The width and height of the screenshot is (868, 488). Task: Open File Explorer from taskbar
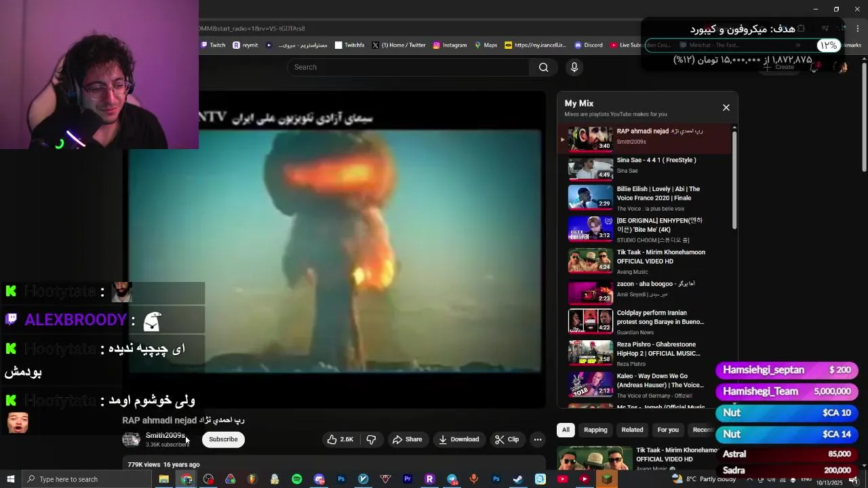[x=164, y=479]
